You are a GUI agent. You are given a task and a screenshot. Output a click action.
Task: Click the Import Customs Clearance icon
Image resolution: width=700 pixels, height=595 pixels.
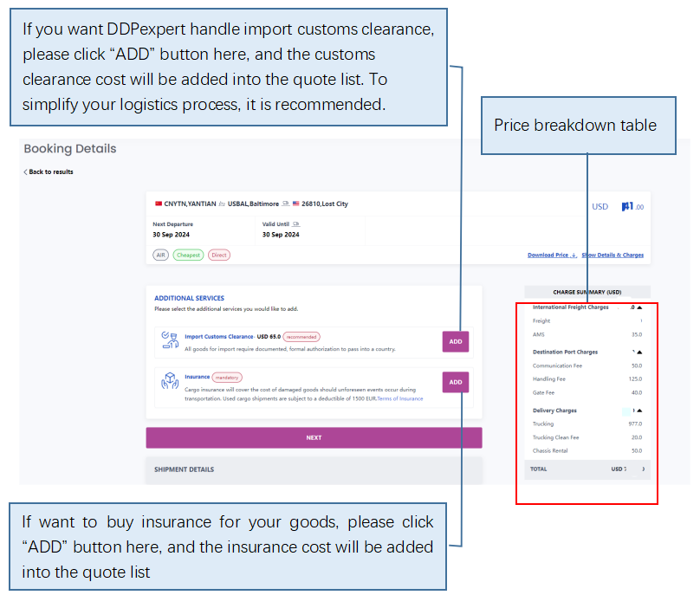tap(170, 340)
